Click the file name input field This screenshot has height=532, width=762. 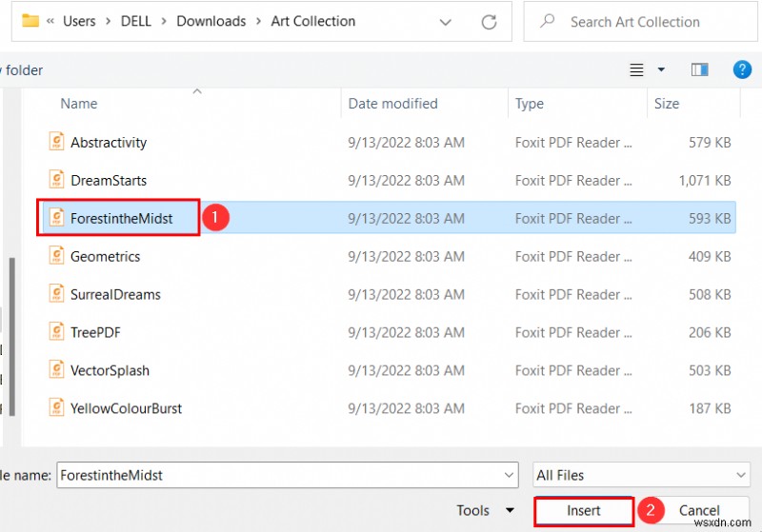pyautogui.click(x=281, y=475)
